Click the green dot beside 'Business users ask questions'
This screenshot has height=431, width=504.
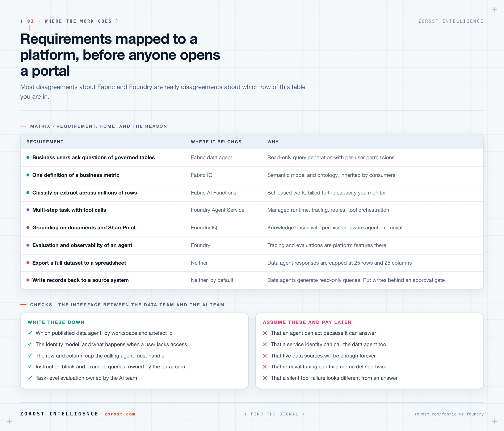coord(28,157)
